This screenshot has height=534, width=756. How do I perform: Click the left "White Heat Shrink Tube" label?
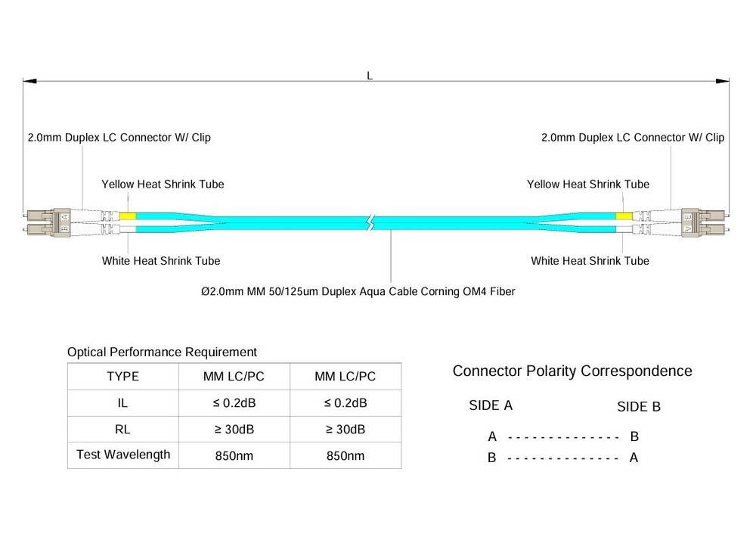point(161,261)
